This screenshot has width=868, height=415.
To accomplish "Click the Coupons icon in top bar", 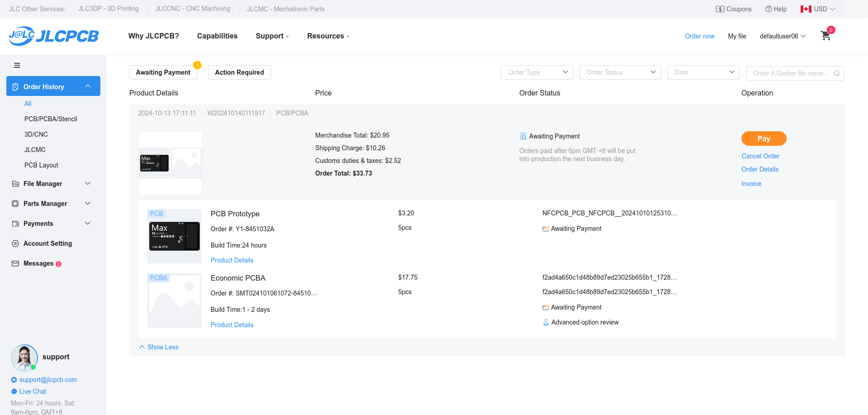I will 720,9.
